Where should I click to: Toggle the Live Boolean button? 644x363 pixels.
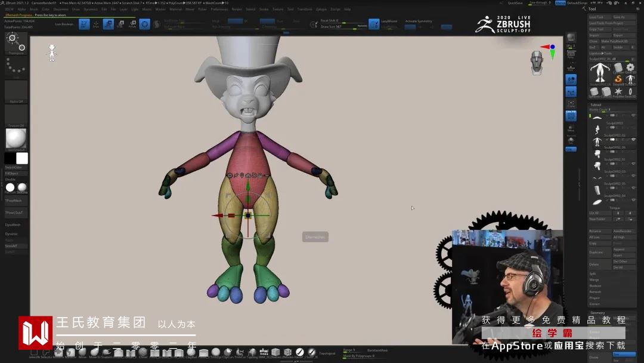(x=64, y=24)
